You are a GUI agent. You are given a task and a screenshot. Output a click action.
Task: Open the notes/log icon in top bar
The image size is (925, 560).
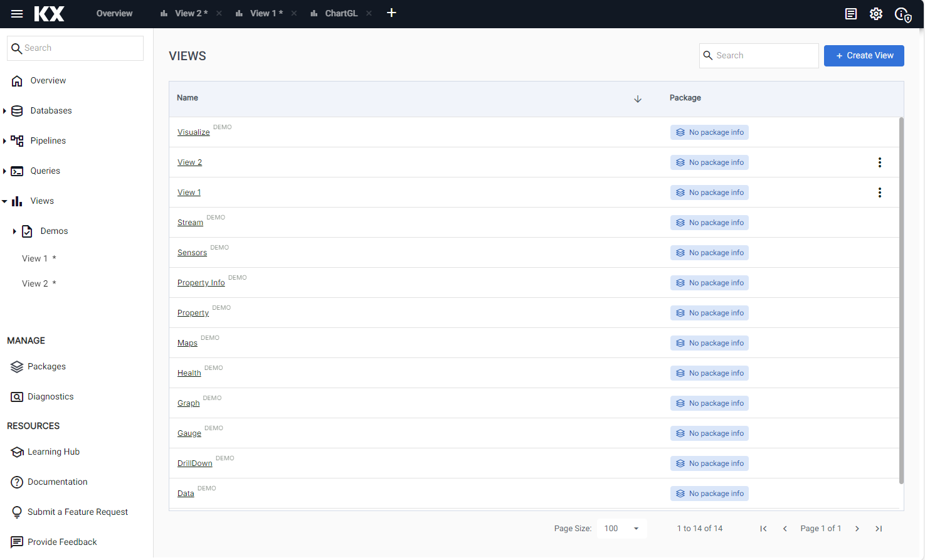click(851, 14)
